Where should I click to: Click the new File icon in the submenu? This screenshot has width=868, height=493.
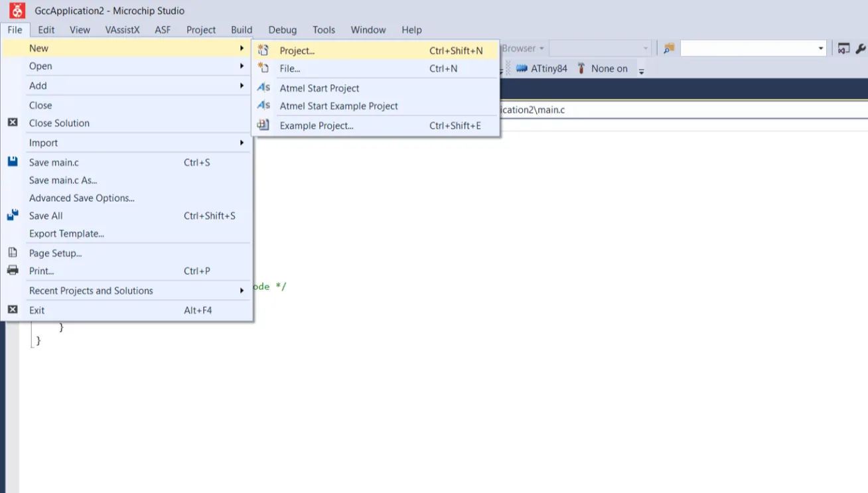(263, 68)
